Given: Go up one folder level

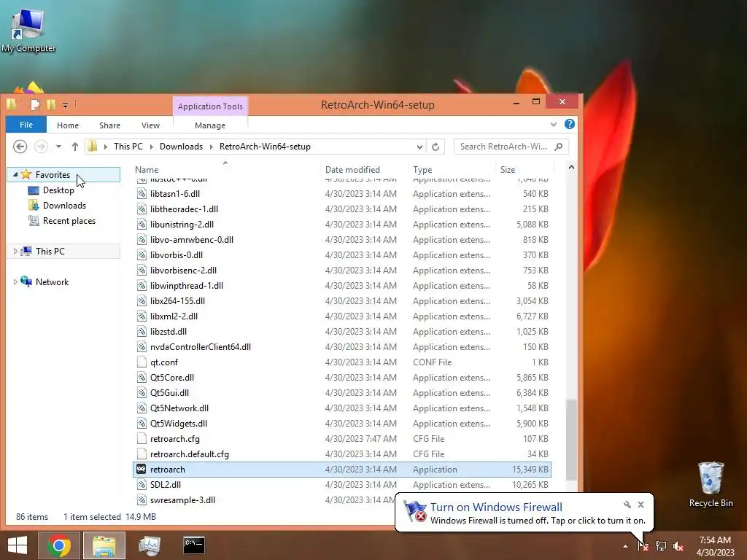Looking at the screenshot, I should click(75, 147).
